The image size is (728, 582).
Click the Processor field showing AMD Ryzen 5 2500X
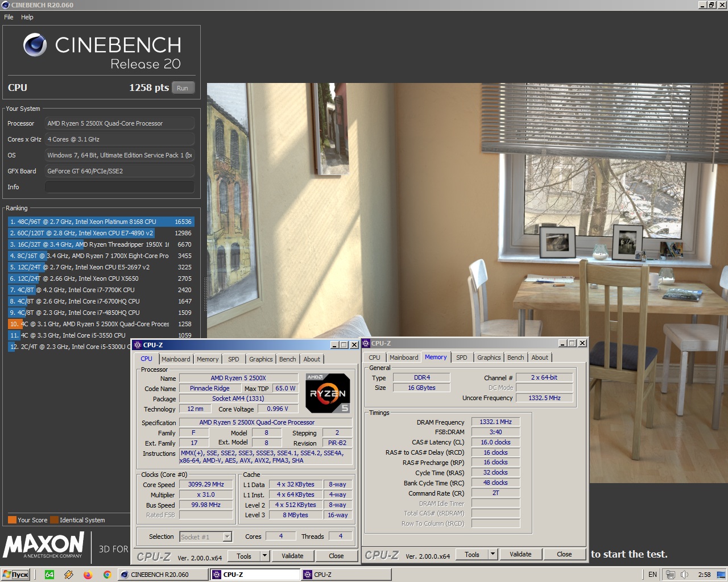click(x=119, y=123)
